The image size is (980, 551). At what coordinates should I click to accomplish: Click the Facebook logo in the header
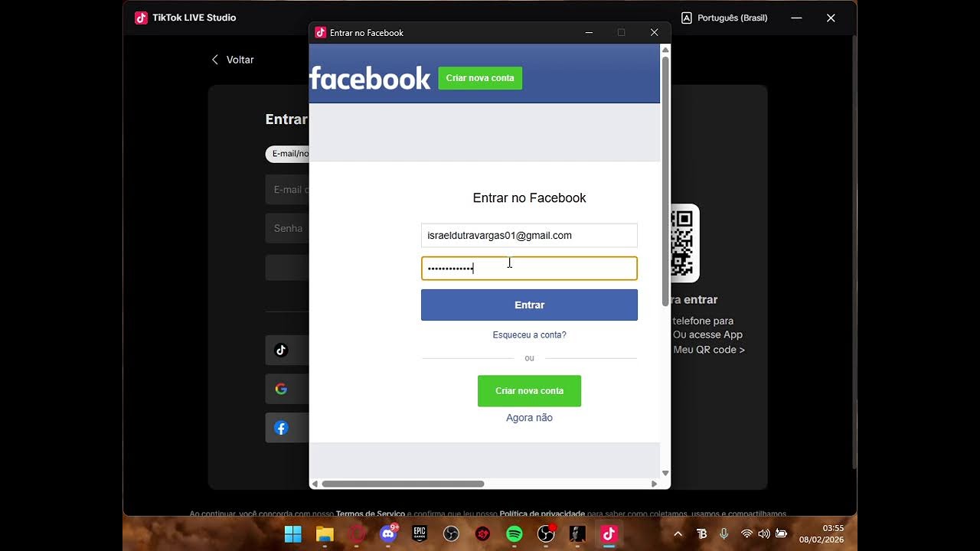point(370,78)
